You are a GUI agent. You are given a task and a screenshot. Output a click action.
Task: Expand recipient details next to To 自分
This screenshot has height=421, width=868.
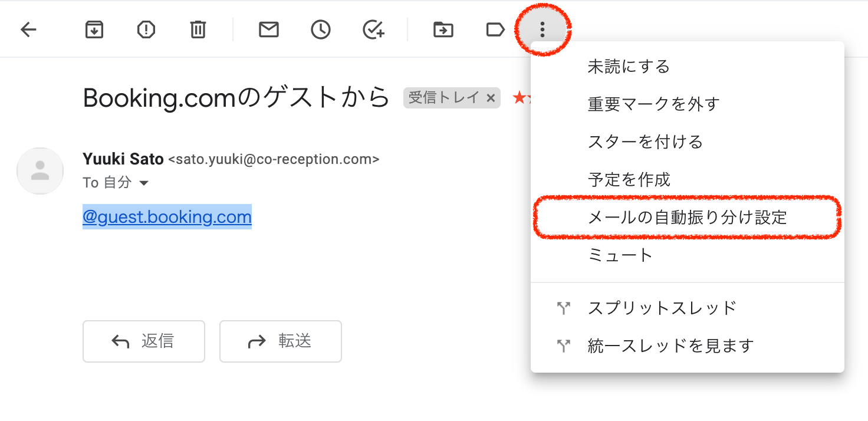tap(143, 183)
